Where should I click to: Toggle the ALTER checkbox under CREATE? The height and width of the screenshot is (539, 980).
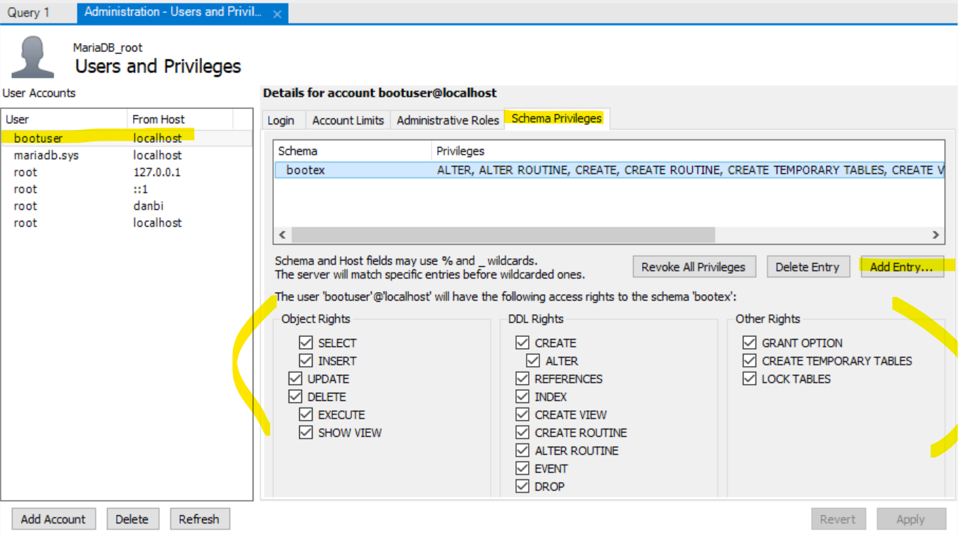pos(533,360)
